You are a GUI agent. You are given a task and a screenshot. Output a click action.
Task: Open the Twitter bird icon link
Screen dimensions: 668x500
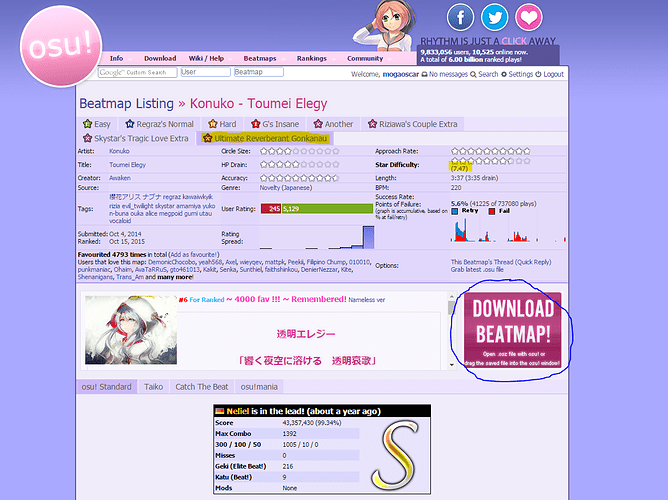click(x=494, y=17)
